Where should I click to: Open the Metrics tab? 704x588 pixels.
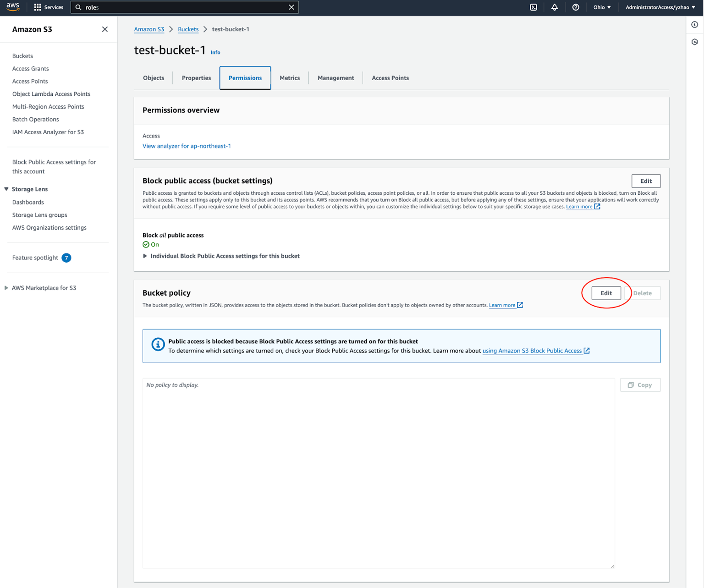pyautogui.click(x=290, y=78)
